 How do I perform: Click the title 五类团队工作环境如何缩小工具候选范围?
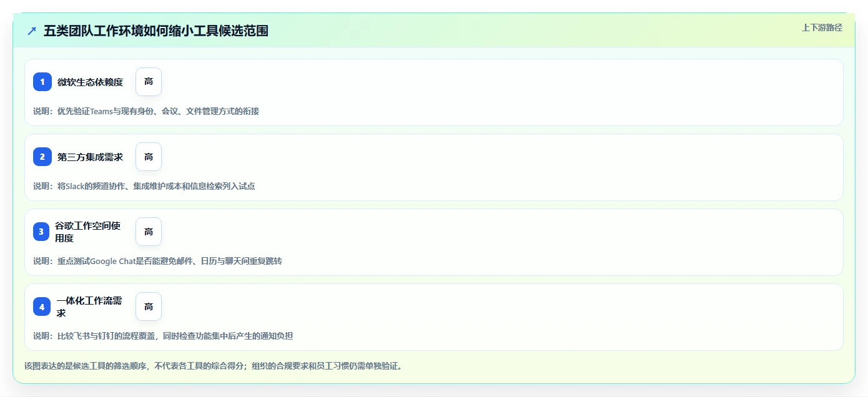tap(156, 31)
